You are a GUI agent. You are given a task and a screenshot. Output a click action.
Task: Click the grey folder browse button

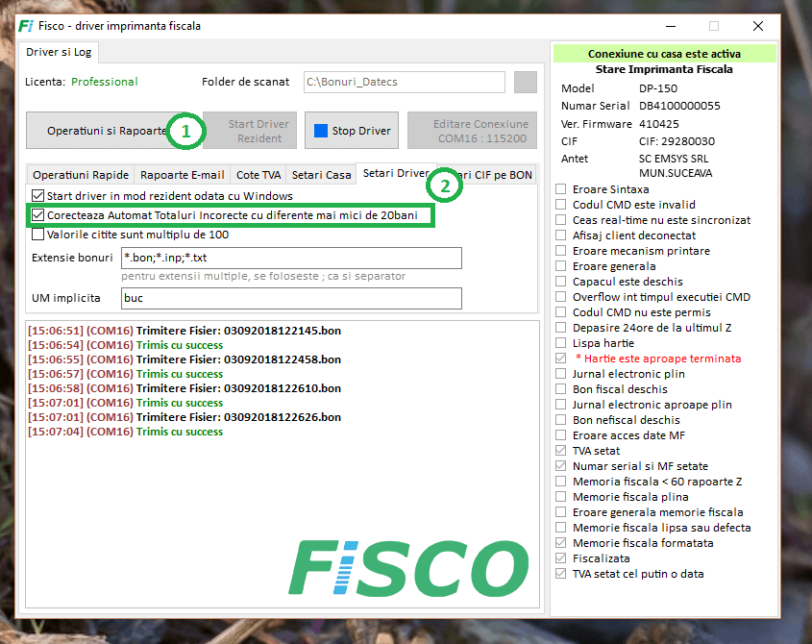(x=525, y=83)
